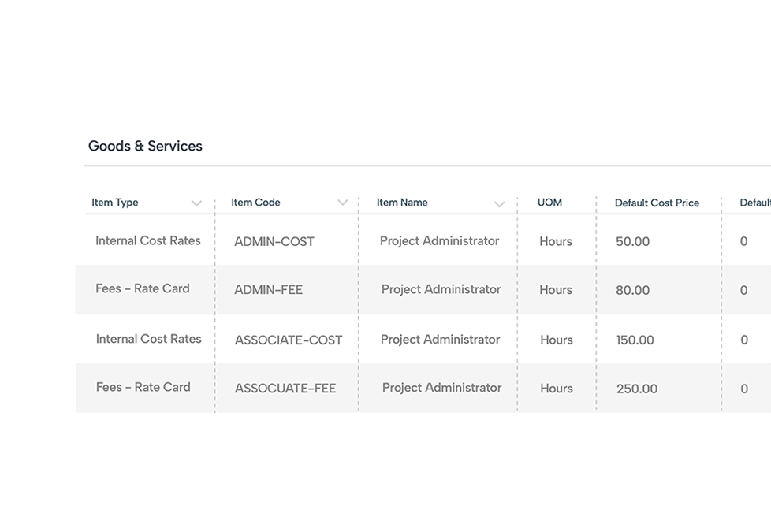Open the Item Code column filter chevron
This screenshot has height=532, width=771.
342,203
